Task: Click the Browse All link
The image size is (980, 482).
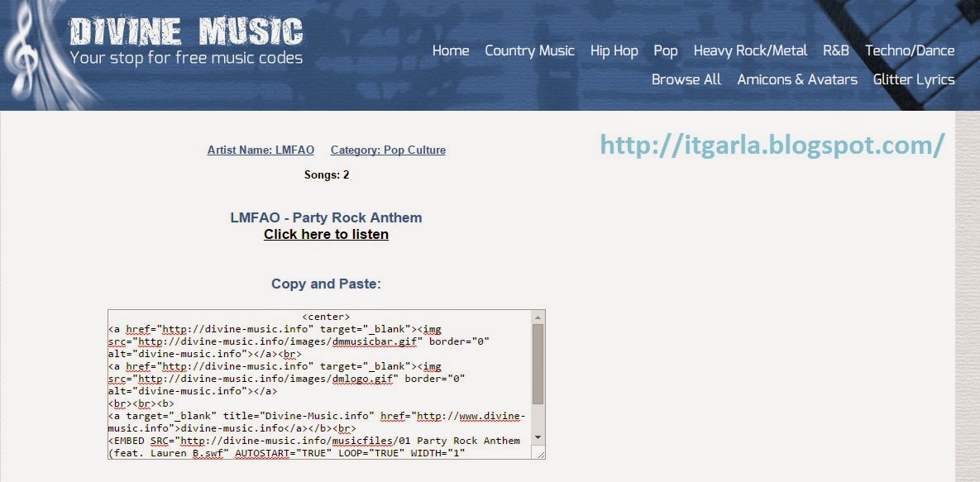Action: pyautogui.click(x=686, y=79)
